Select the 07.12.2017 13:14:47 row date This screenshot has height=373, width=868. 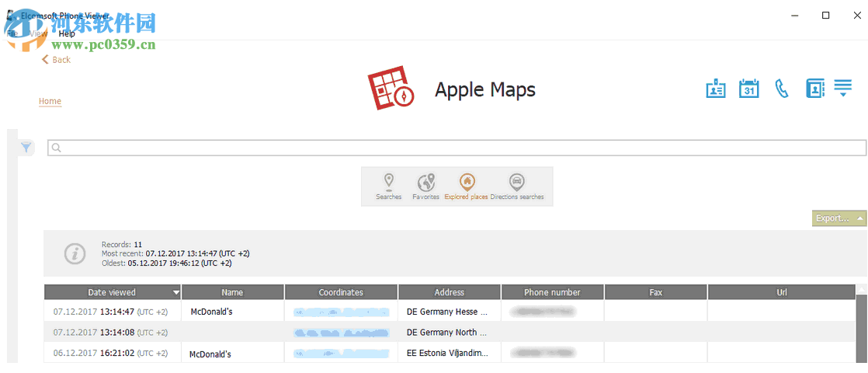pos(110,312)
